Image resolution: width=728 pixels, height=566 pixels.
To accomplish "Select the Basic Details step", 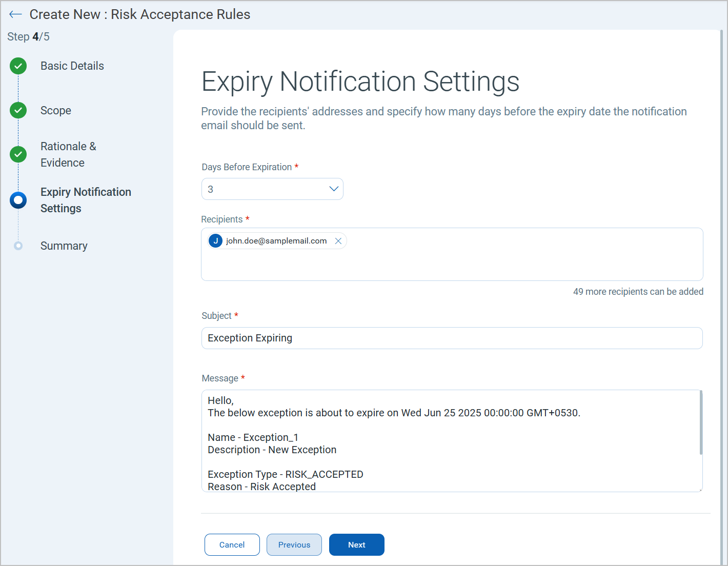I will [x=72, y=66].
